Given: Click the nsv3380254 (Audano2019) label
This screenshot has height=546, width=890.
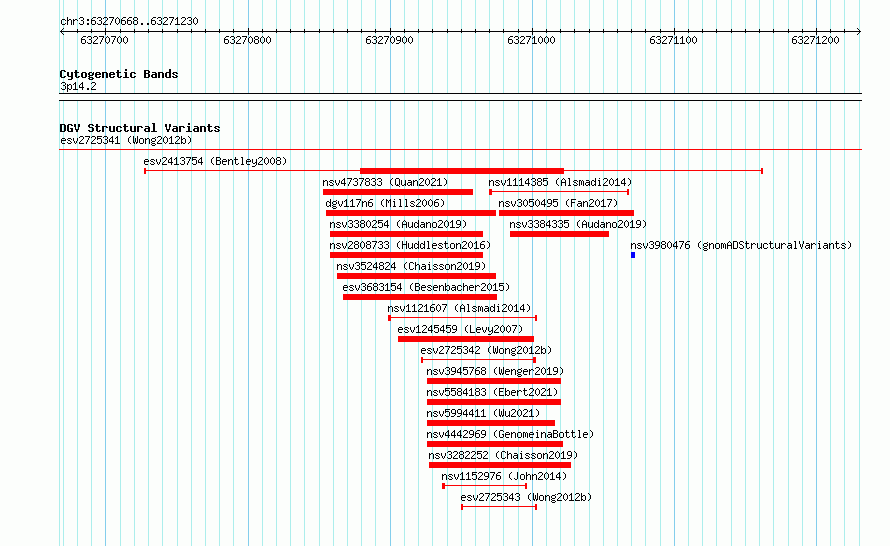Looking at the screenshot, I should pyautogui.click(x=398, y=224).
